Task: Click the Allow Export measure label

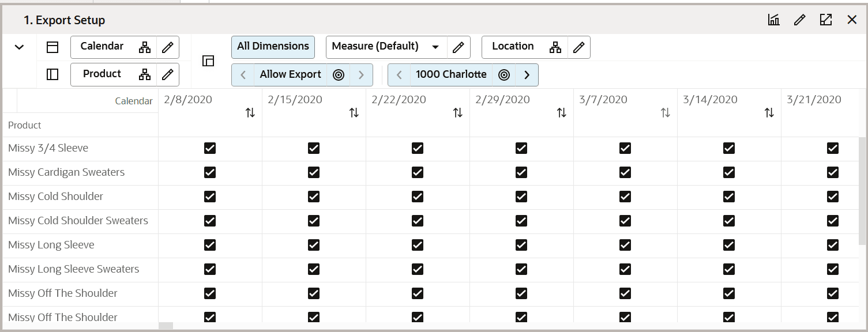Action: (291, 74)
